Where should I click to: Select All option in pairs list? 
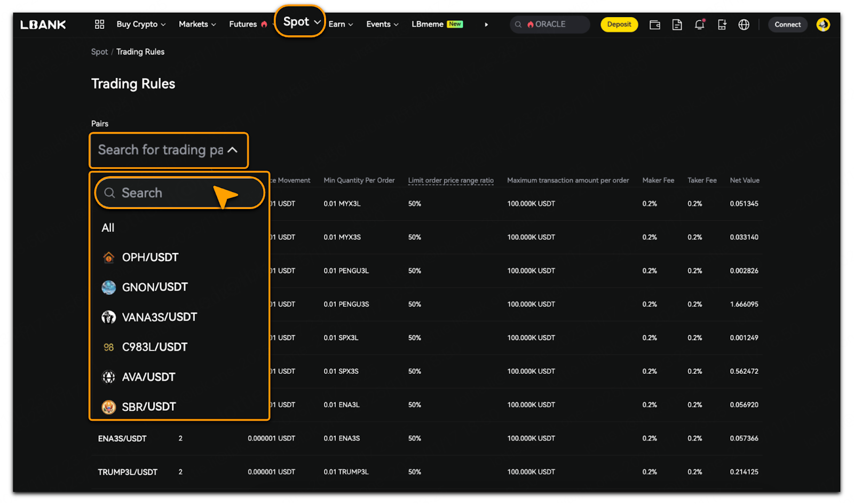click(108, 228)
